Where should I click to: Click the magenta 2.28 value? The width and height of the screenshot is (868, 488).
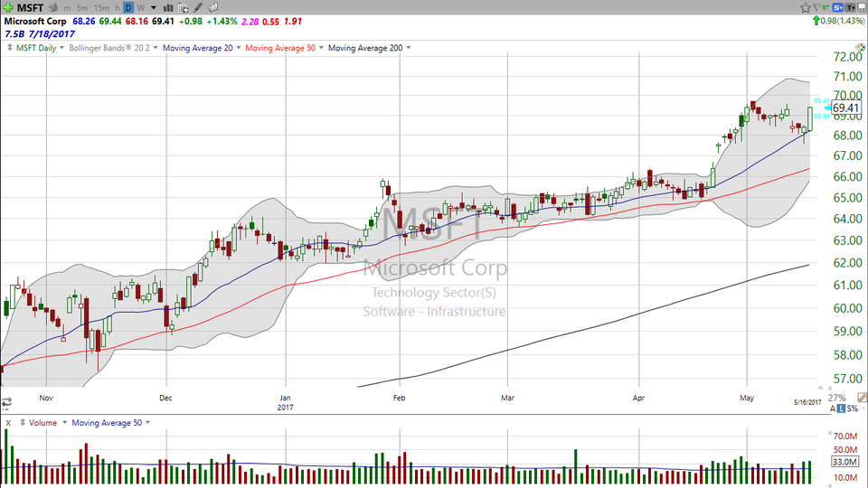pos(250,22)
